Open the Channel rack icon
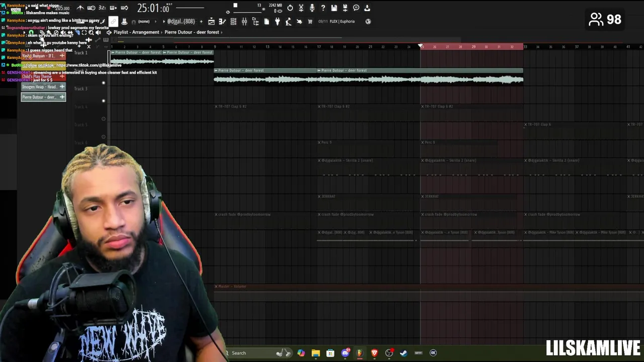 233,22
